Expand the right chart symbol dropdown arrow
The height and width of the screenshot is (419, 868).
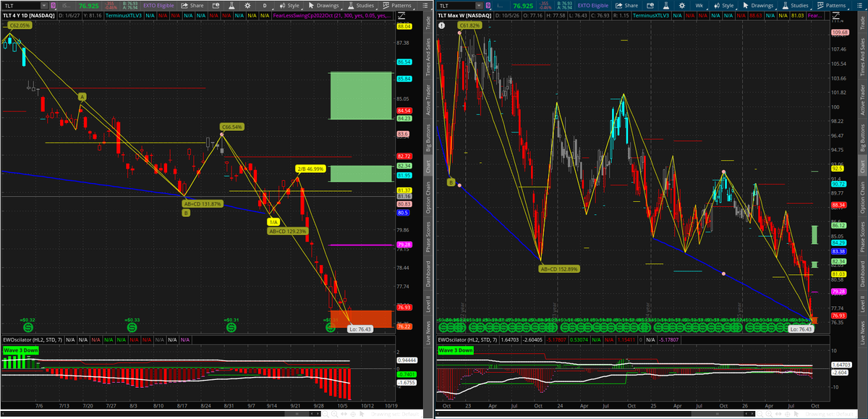[x=480, y=5]
